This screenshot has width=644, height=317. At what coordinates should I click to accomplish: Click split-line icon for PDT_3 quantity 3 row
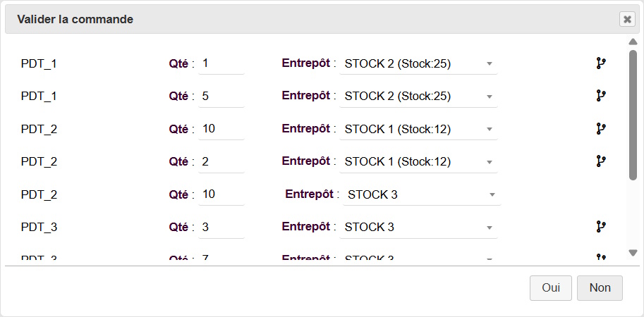tap(601, 226)
